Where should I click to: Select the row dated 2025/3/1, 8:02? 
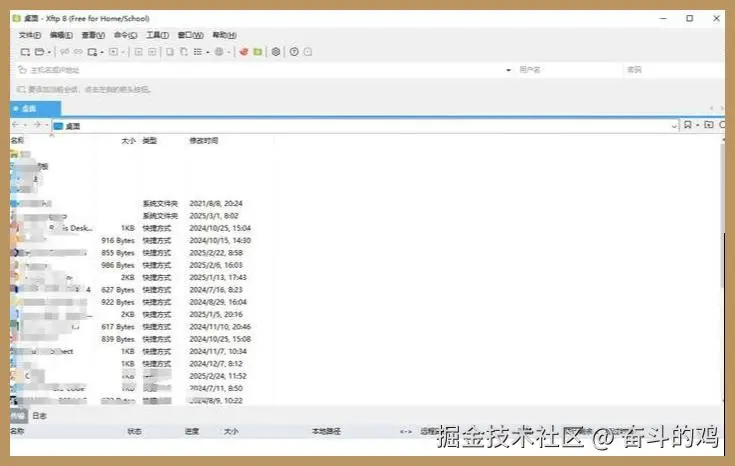pos(142,216)
